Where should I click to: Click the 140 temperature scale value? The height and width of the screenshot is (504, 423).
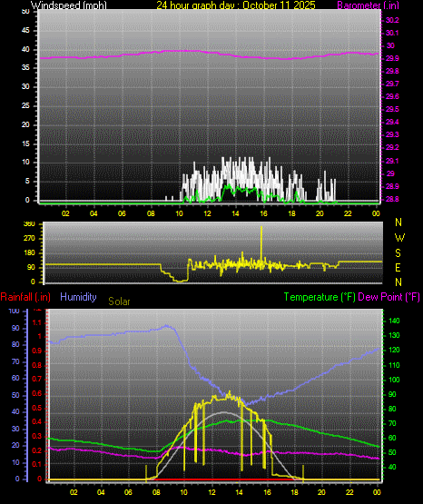[394, 321]
